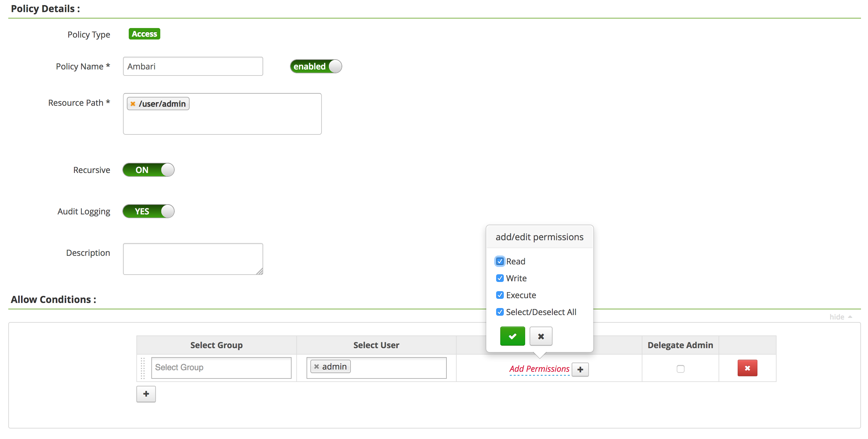The image size is (868, 439).
Task: Cancel the add/edit permissions popup
Action: coord(540,336)
